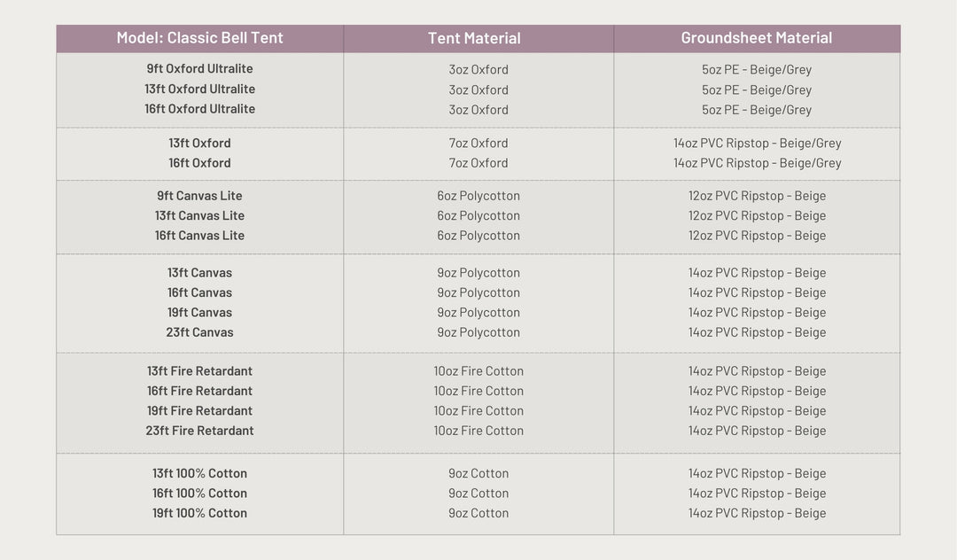Click the 'Model: Classic Bell Tent' column header

(x=199, y=38)
